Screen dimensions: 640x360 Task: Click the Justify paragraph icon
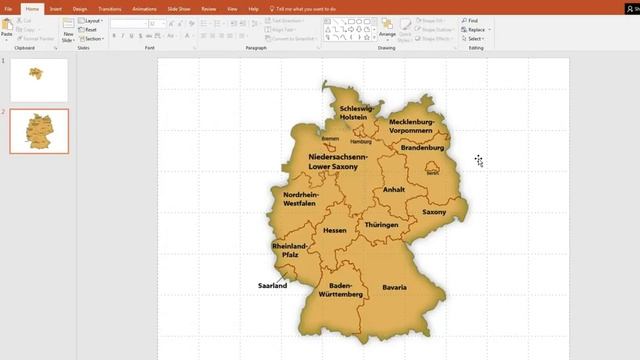(230, 36)
